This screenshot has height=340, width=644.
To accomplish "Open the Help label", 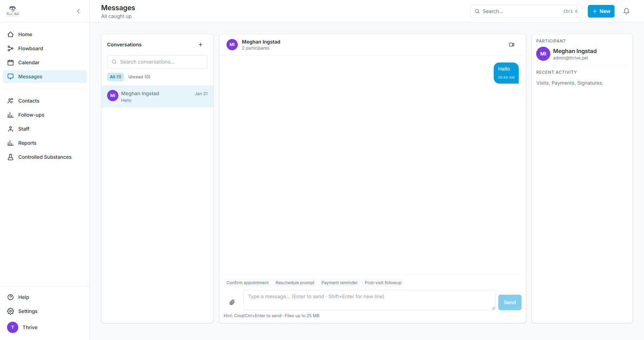I will point(24,297).
